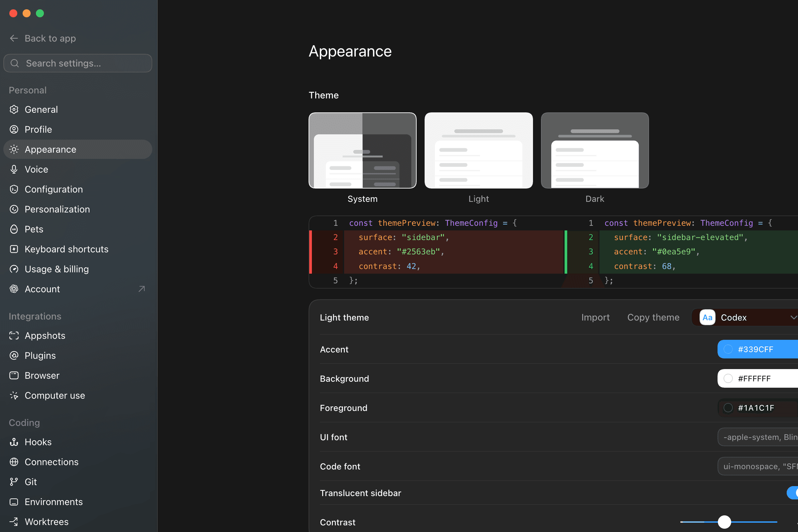Go to Voice settings

pyautogui.click(x=78, y=169)
